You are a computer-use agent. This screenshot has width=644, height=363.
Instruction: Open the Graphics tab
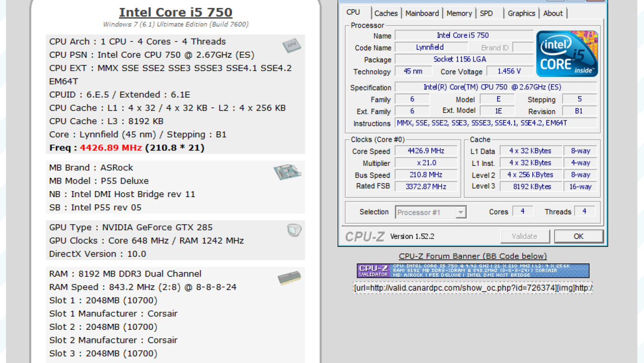522,14
